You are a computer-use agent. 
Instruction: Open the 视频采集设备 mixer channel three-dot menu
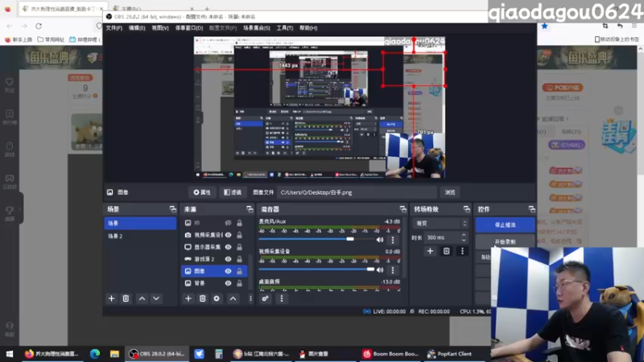tap(392, 269)
